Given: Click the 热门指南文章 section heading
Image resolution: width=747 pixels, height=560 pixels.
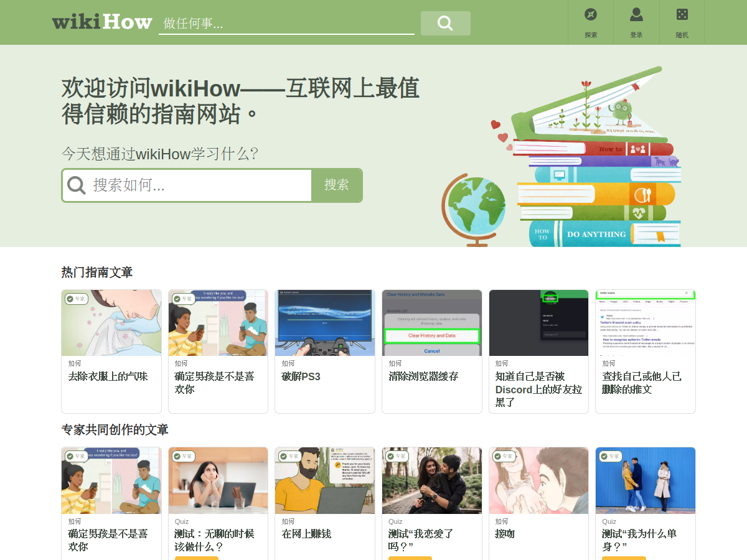Looking at the screenshot, I should click(x=96, y=272).
